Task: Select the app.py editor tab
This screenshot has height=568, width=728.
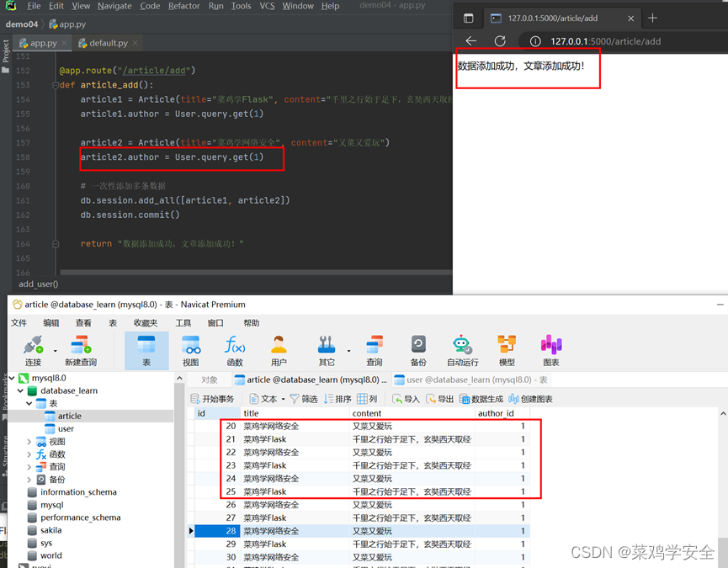Action: [x=43, y=43]
